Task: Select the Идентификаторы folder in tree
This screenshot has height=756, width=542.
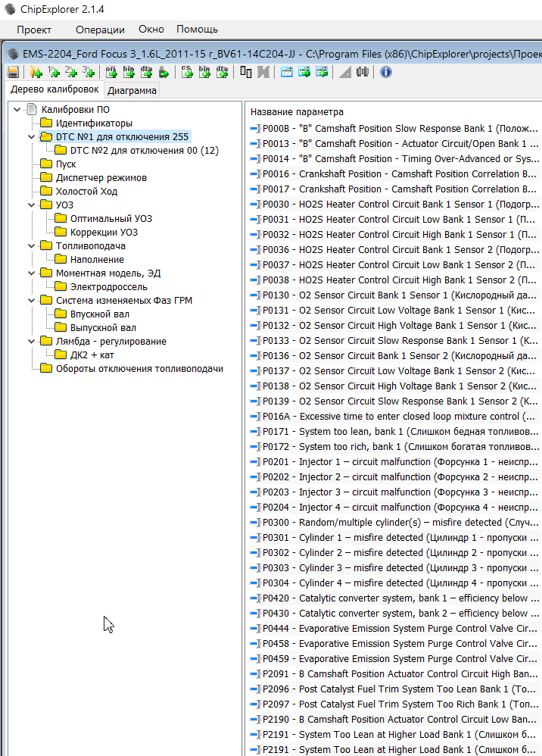Action: (x=94, y=123)
